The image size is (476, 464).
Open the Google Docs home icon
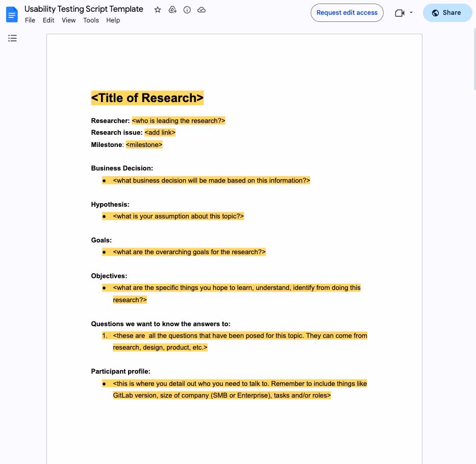click(12, 14)
